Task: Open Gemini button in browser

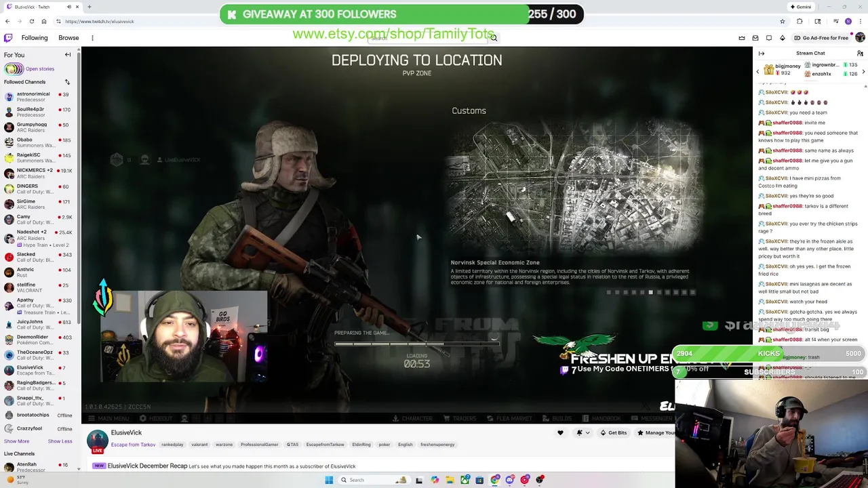Action: pyautogui.click(x=801, y=7)
